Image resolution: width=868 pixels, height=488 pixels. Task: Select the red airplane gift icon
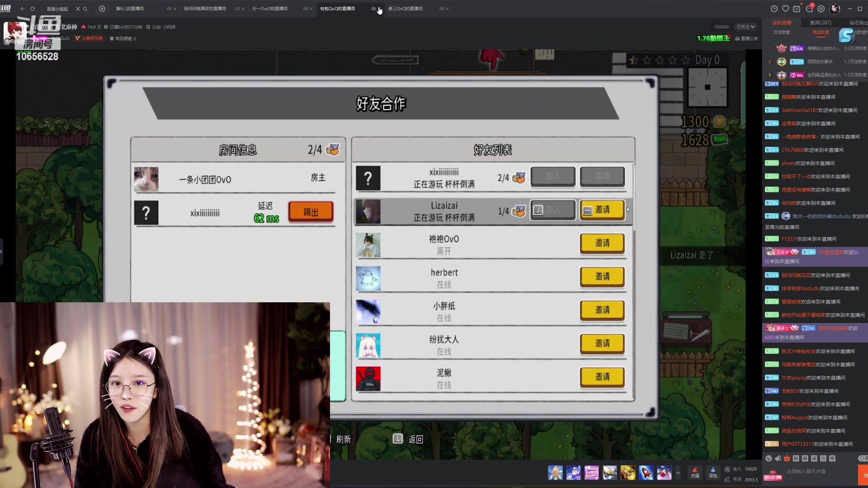[x=664, y=473]
